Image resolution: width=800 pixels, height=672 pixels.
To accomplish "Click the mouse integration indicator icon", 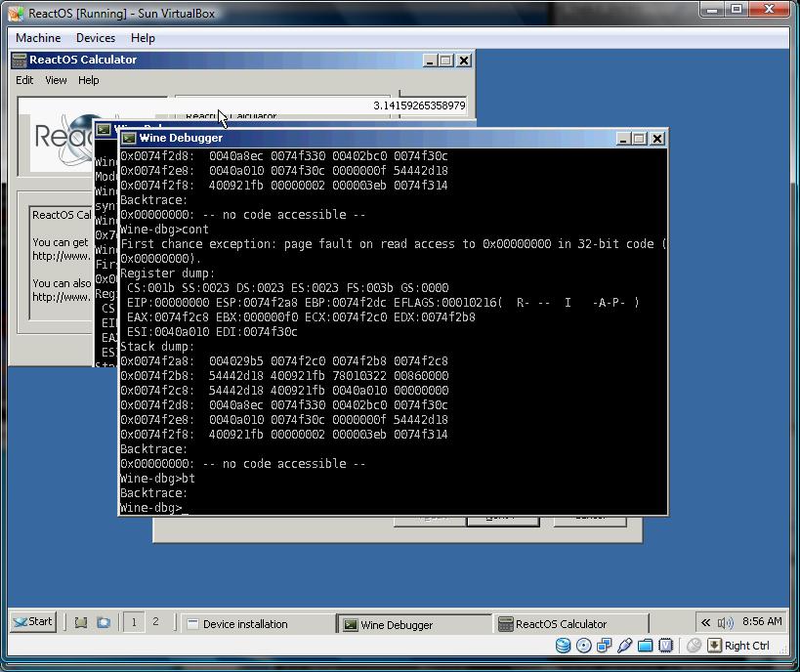I will pos(694,646).
